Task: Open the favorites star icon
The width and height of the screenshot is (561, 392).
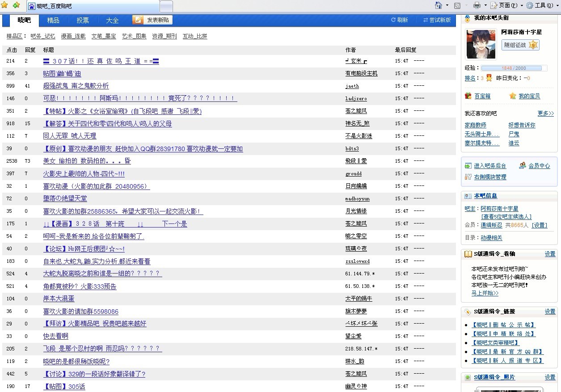Action: pos(4,5)
